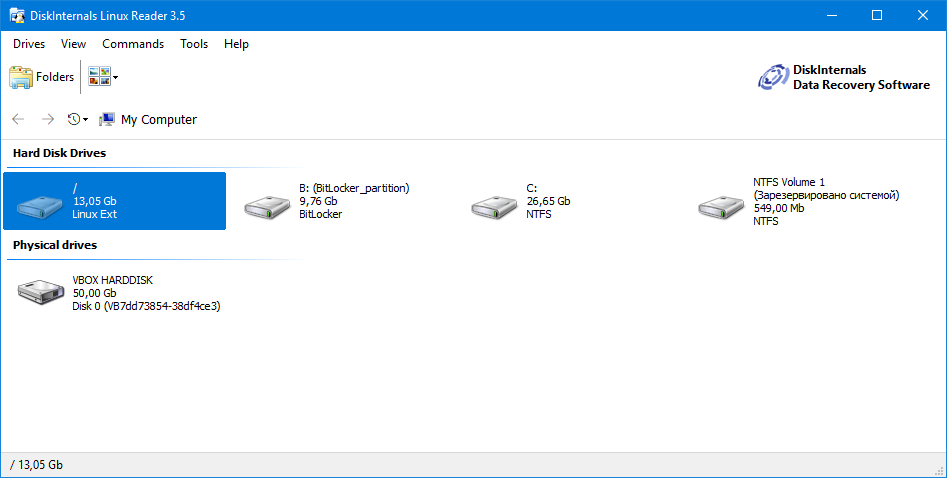Select the VBOX HARDDISK physical drive icon
Image resolution: width=947 pixels, height=478 pixels.
pos(41,292)
